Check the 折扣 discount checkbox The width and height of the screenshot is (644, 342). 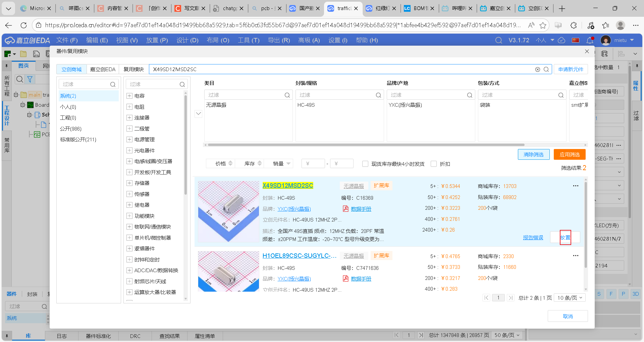[434, 164]
